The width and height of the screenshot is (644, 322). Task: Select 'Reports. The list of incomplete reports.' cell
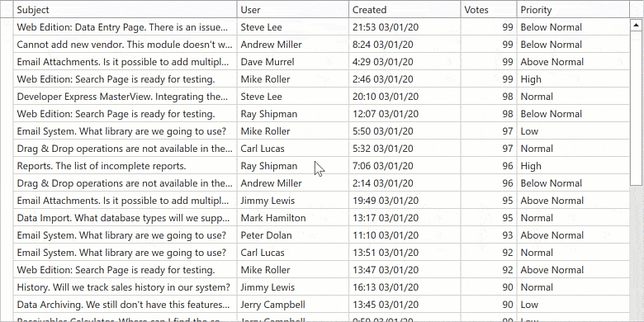[125, 166]
